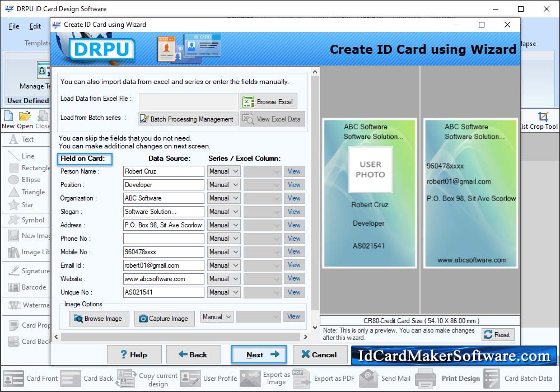The image size is (560, 392).
Task: Select the Line tool icon
Action: coord(13,156)
